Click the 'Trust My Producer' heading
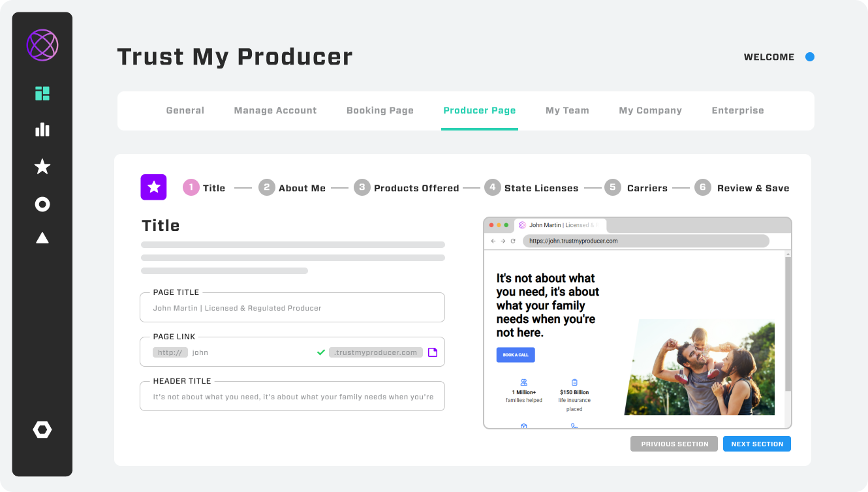This screenshot has height=492, width=868. 235,57
